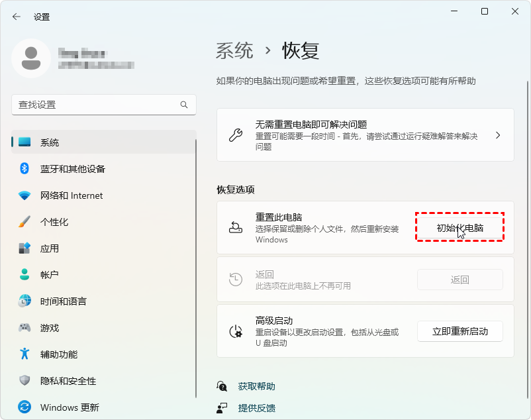This screenshot has height=420, width=531.
Task: Click the Windows 更新 sync icon
Action: [24, 407]
